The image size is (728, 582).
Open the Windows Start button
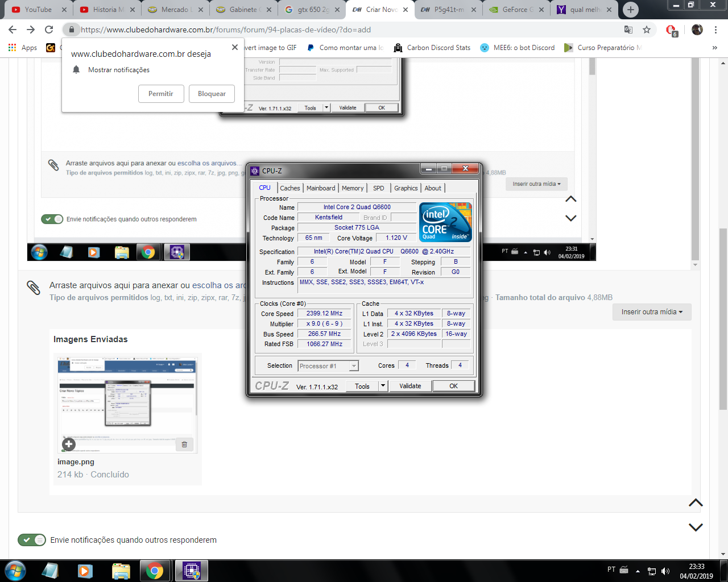pos(15,570)
